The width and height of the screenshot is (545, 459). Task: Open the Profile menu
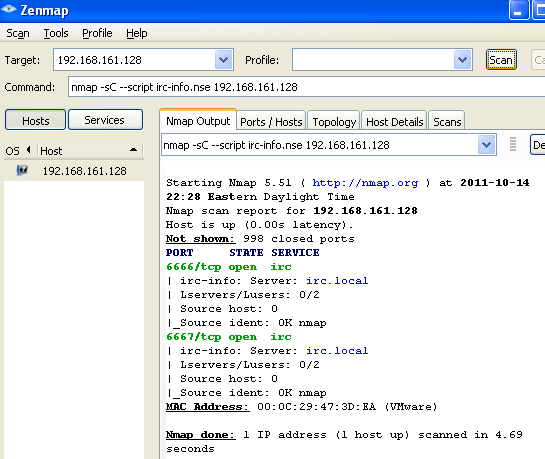(97, 33)
